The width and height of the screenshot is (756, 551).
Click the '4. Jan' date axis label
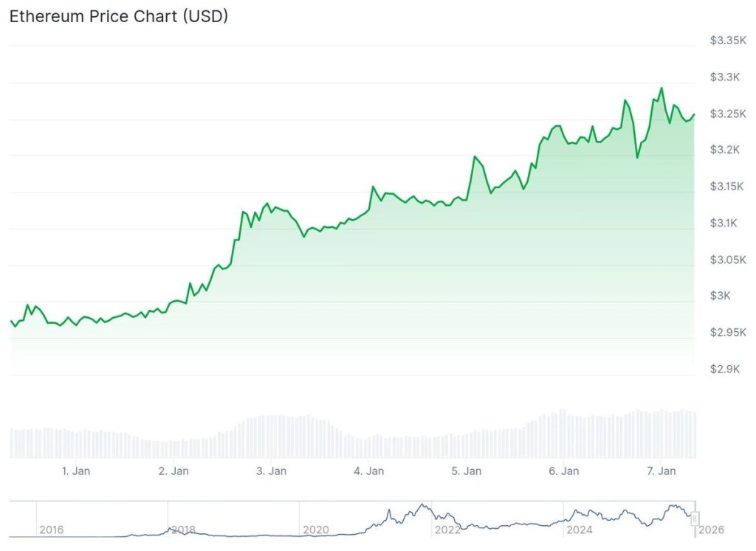point(369,471)
